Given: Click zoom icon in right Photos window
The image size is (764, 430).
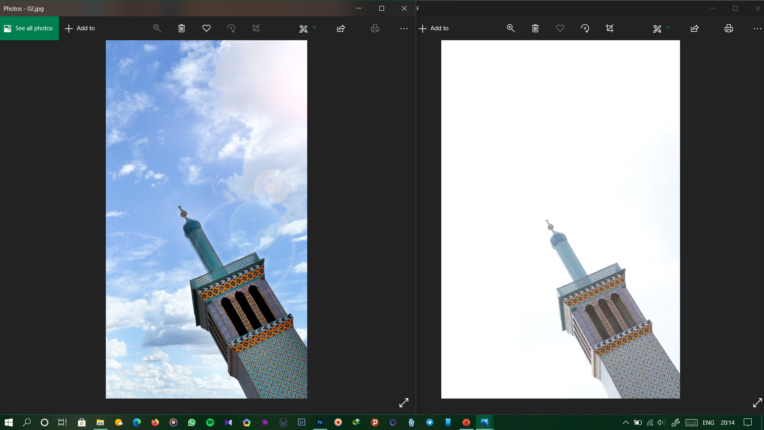Looking at the screenshot, I should [x=511, y=28].
